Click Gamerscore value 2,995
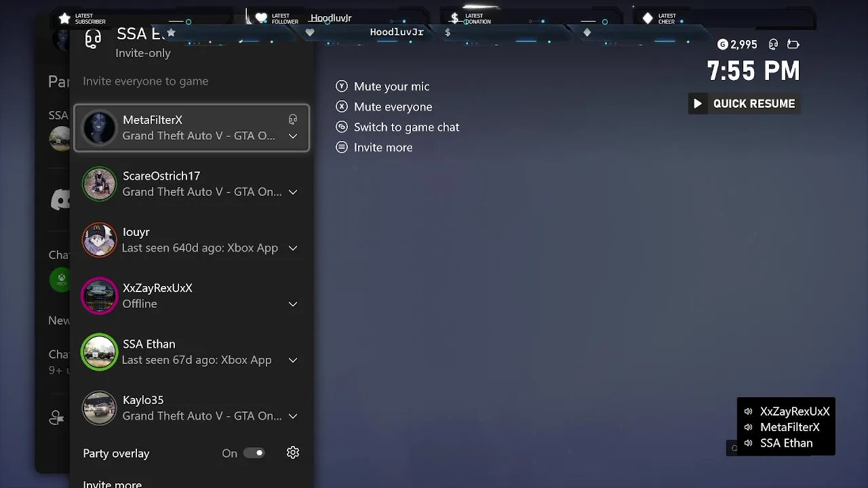Image resolution: width=868 pixels, height=488 pixels. [744, 45]
